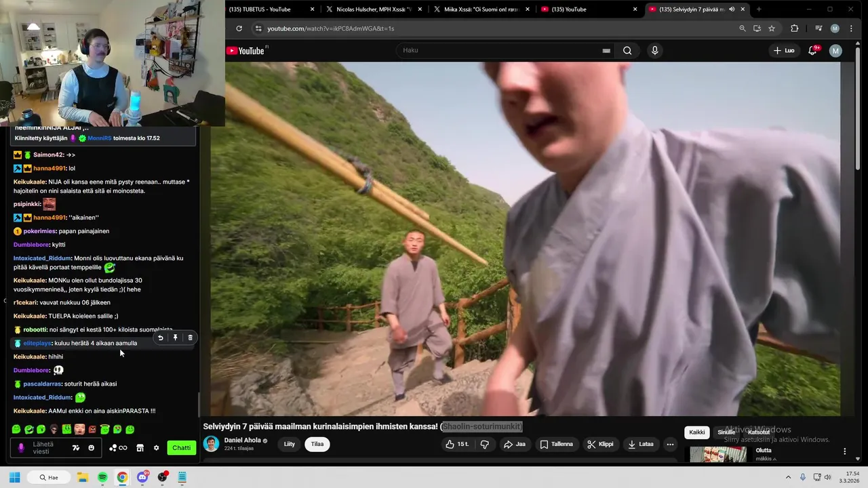Delete the eliteplays chat message
868x488 pixels.
190,338
